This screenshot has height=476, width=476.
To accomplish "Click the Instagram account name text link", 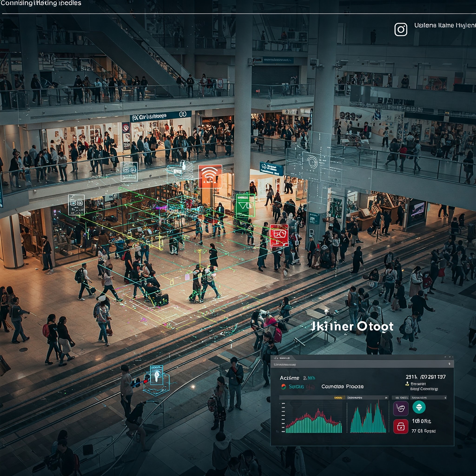I will click(445, 25).
